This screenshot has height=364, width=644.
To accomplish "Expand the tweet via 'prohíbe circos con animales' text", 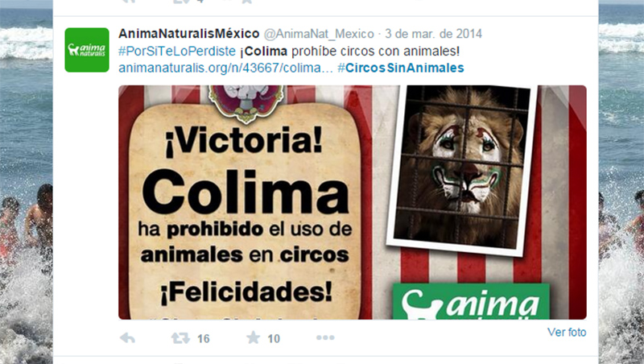I will tap(375, 52).
